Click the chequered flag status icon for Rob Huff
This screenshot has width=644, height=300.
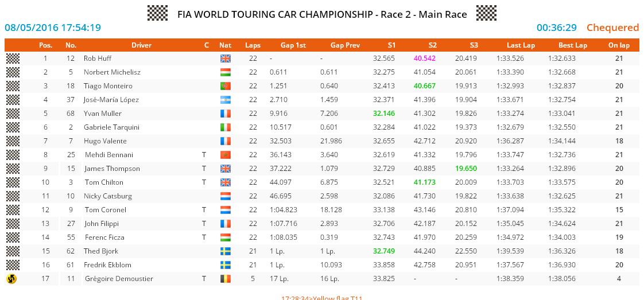[x=13, y=59]
